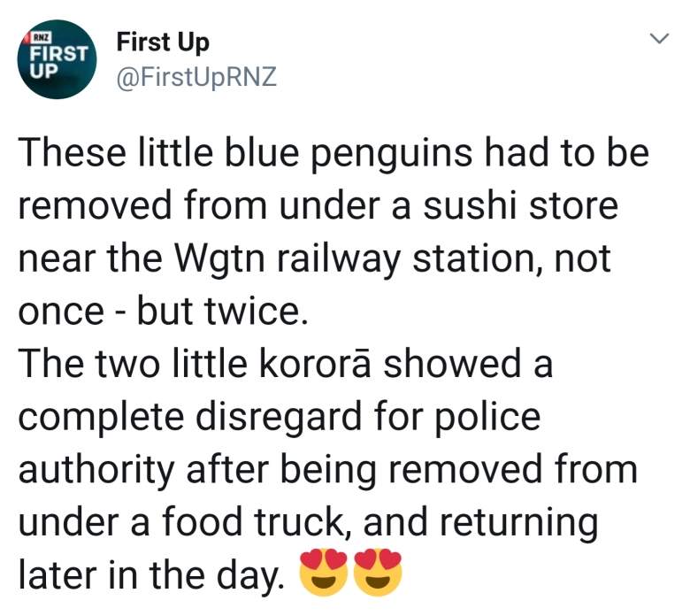Visit the @FirstUpRNZ handle link
690x616 pixels.
196,78
